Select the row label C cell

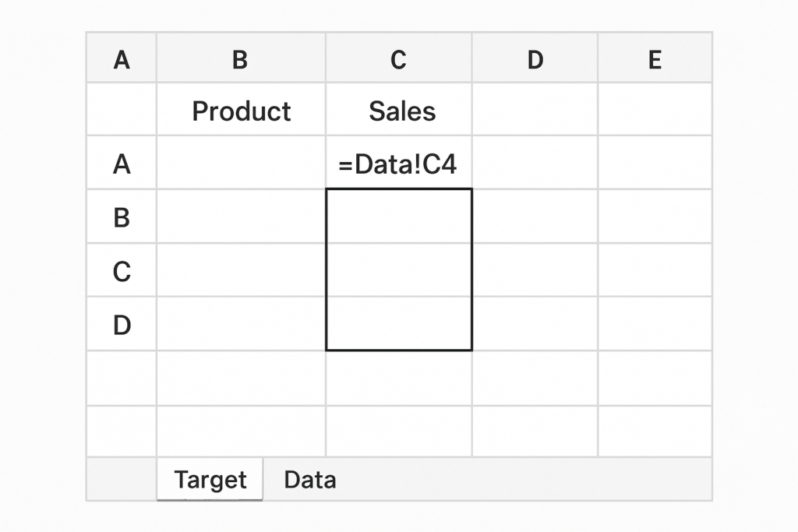coord(122,270)
